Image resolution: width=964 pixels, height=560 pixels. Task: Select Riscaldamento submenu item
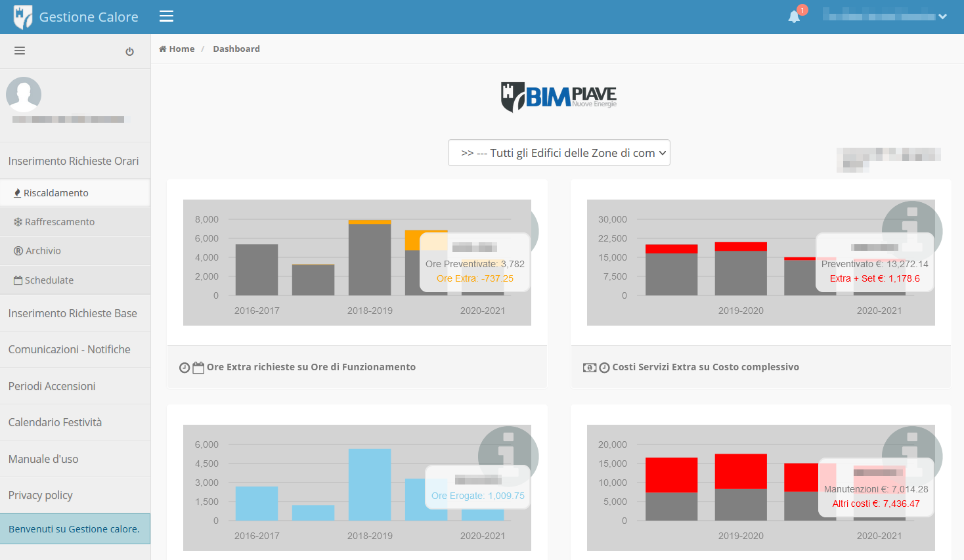pyautogui.click(x=75, y=193)
